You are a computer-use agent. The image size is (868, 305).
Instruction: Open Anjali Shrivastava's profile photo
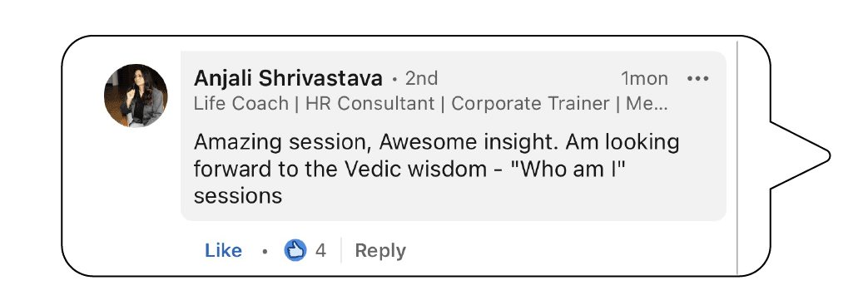(x=136, y=95)
